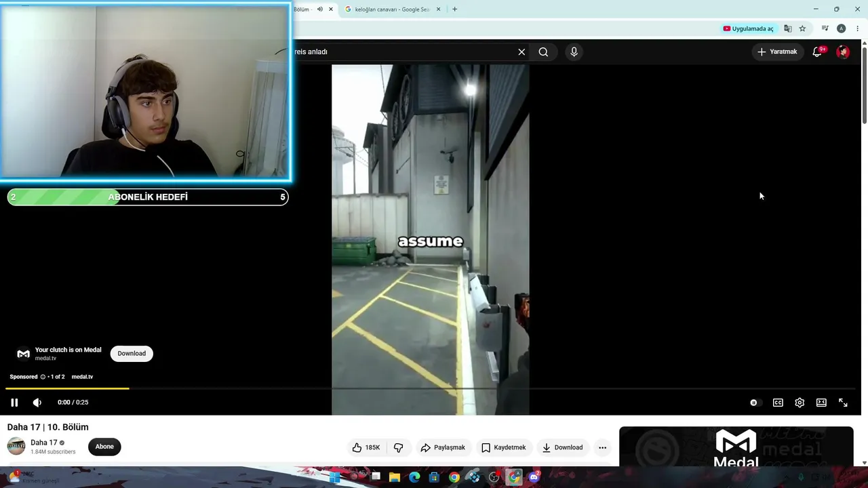Click Uygulamada aç in the address bar
Viewport: 868px width, 488px height.
pos(748,28)
